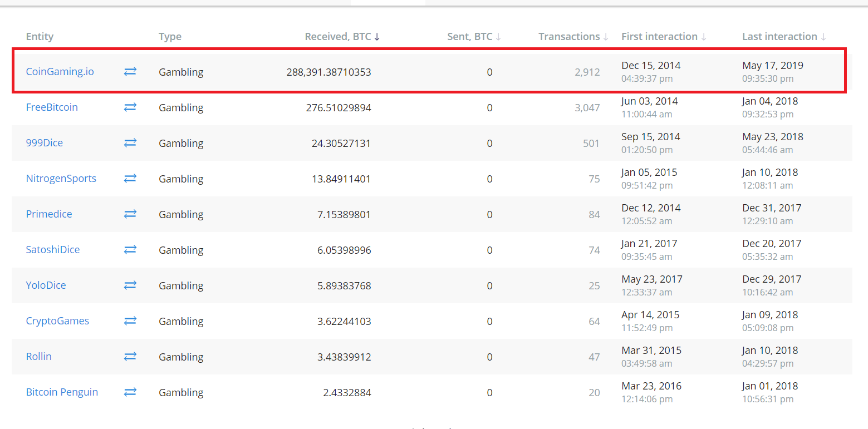The image size is (868, 429).
Task: Click the last interaction date May 23, 2018
Action: (773, 137)
